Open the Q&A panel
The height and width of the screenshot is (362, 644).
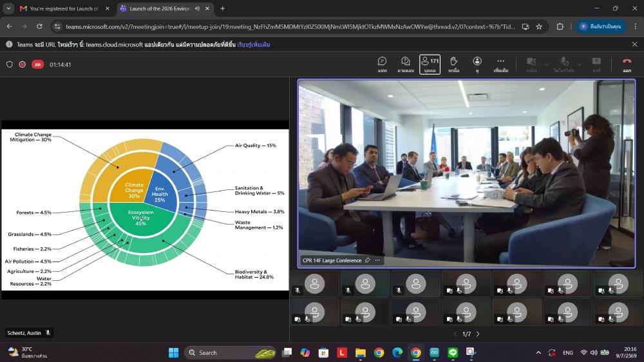click(x=405, y=64)
